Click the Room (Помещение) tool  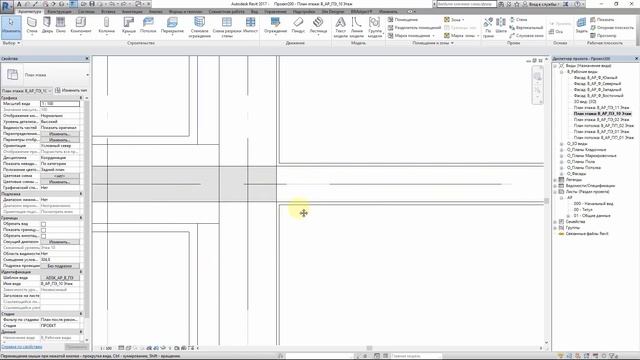click(x=403, y=20)
